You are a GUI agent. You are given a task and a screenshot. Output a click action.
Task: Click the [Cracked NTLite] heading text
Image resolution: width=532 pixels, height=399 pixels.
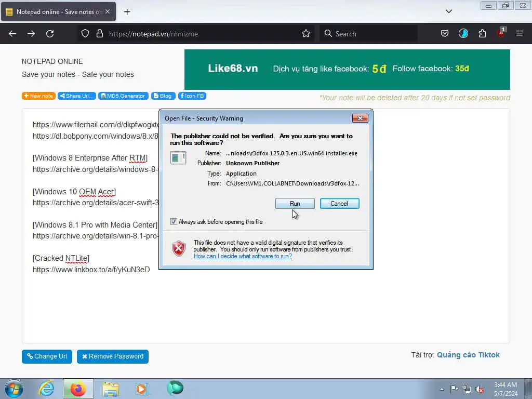[61, 258]
